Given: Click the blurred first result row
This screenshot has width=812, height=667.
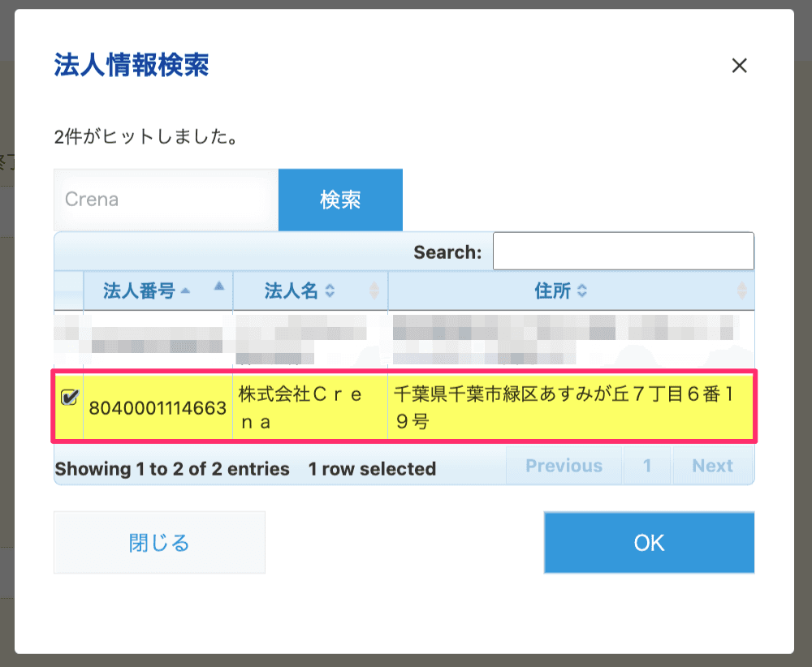Looking at the screenshot, I should 404,339.
